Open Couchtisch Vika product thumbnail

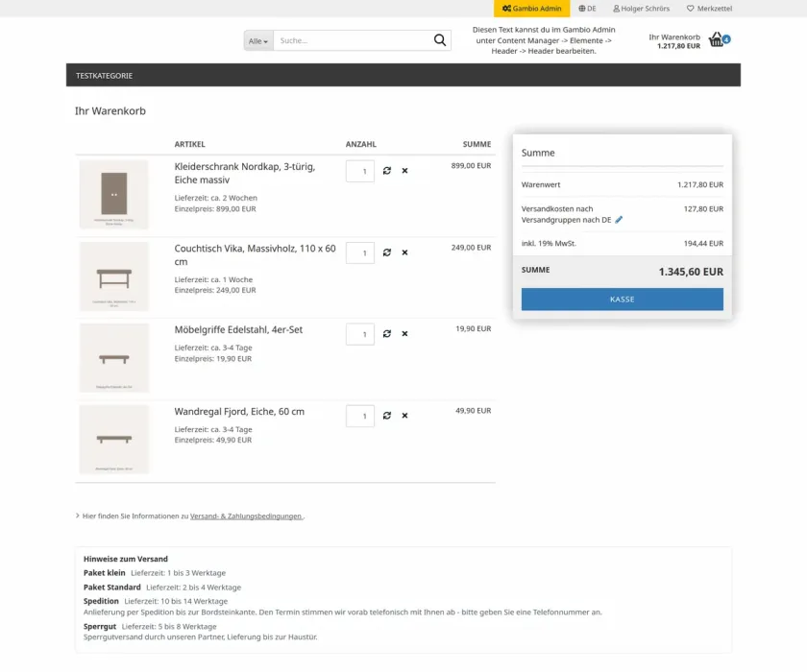click(x=113, y=276)
